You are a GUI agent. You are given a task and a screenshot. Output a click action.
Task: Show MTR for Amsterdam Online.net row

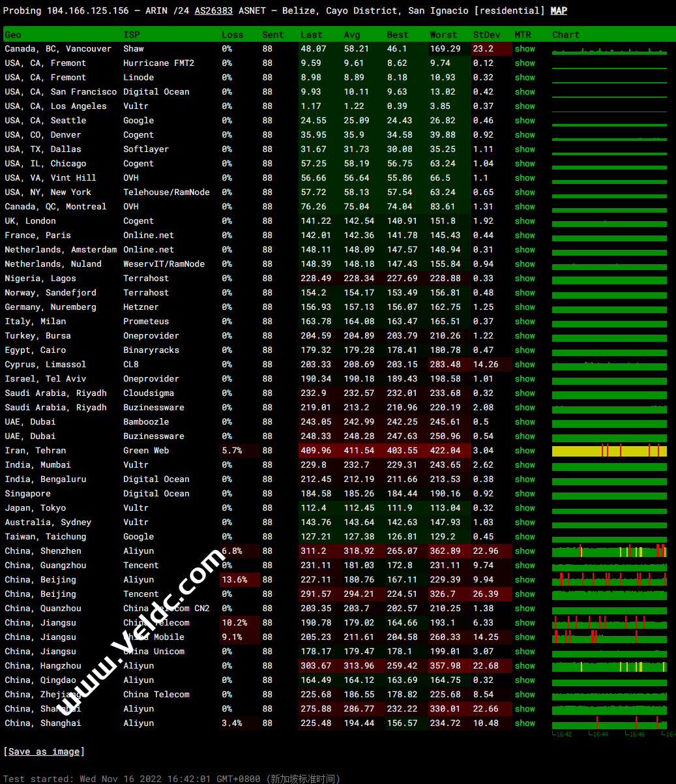pos(525,250)
